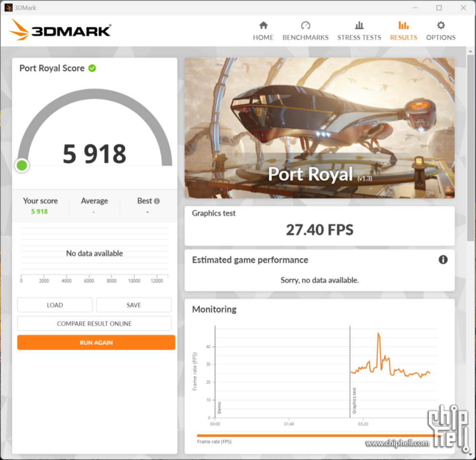Click No data available text
Viewport: 476px width, 460px height.
pos(94,253)
